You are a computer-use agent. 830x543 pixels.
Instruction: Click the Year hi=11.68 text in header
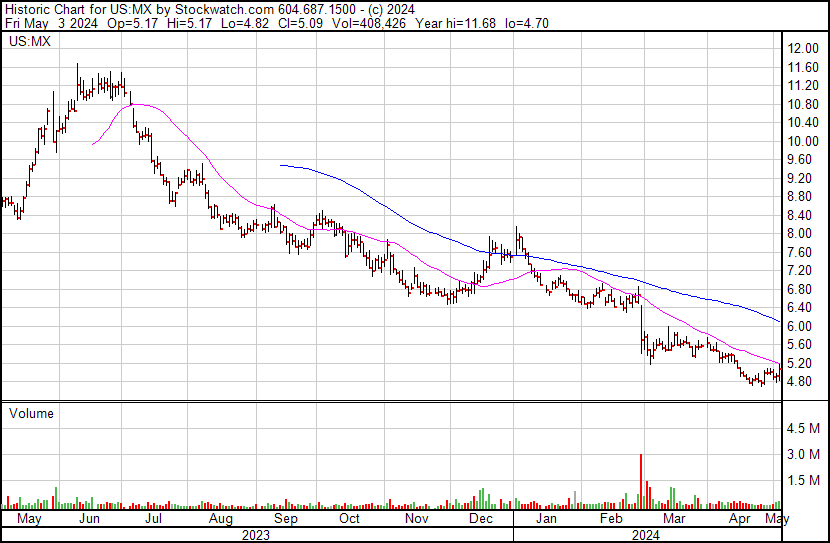pos(456,23)
